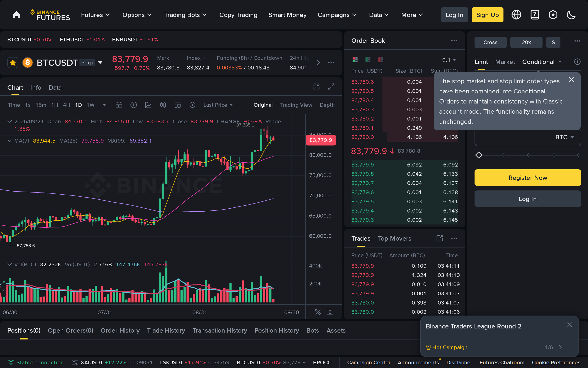Open the Futures dropdown menu

(x=95, y=15)
